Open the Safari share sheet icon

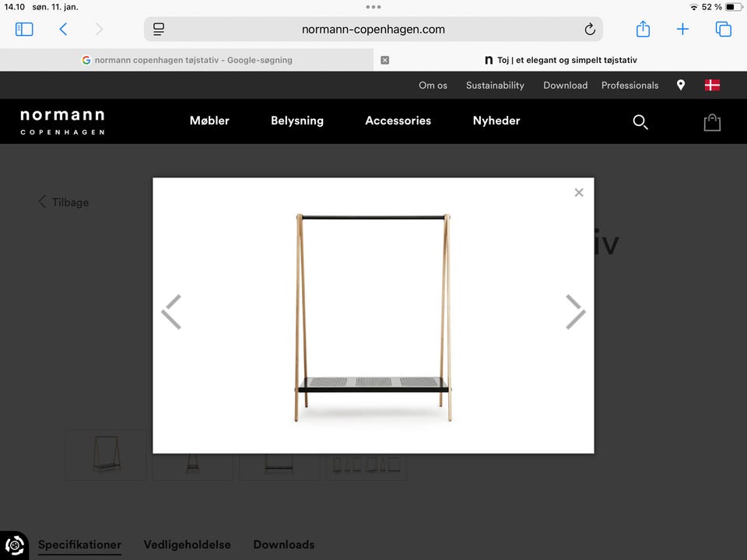[643, 29]
